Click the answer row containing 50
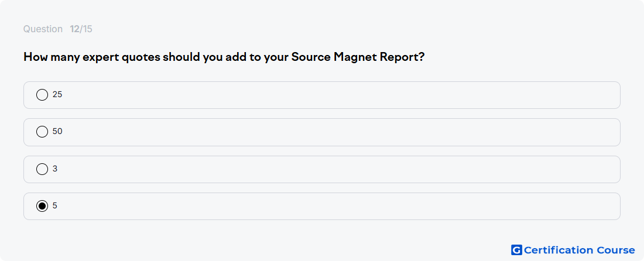 pos(321,132)
